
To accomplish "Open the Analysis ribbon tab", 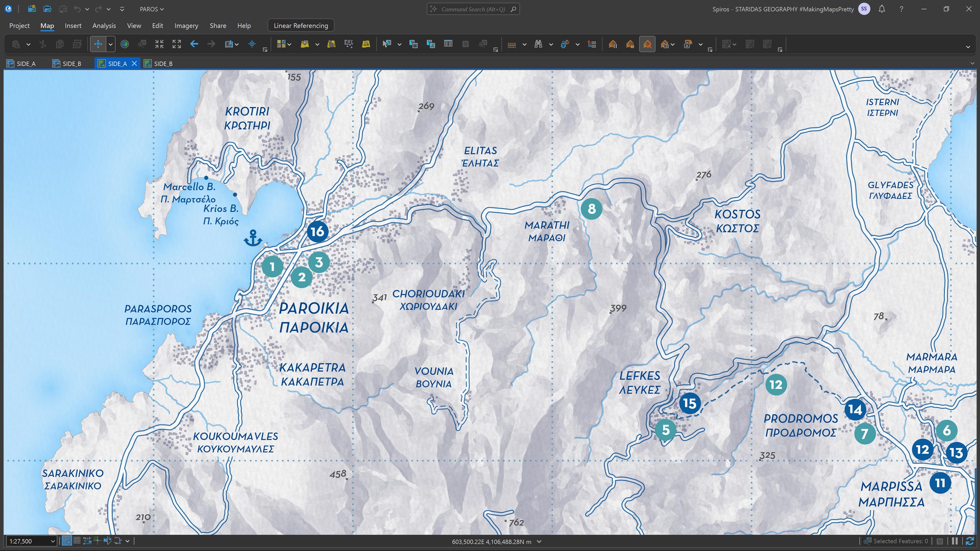I will tap(104, 25).
